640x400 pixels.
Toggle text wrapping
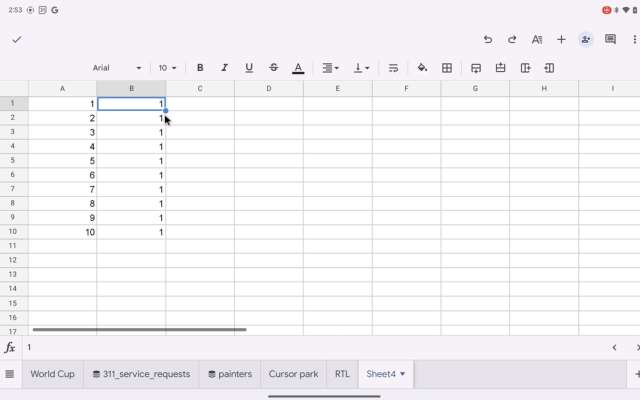tap(393, 68)
